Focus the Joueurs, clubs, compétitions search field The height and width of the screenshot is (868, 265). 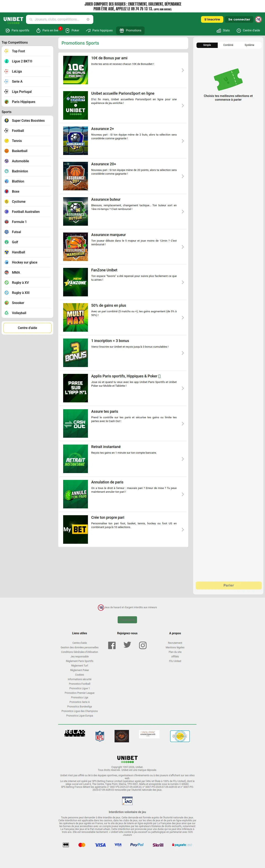pyautogui.click(x=60, y=20)
